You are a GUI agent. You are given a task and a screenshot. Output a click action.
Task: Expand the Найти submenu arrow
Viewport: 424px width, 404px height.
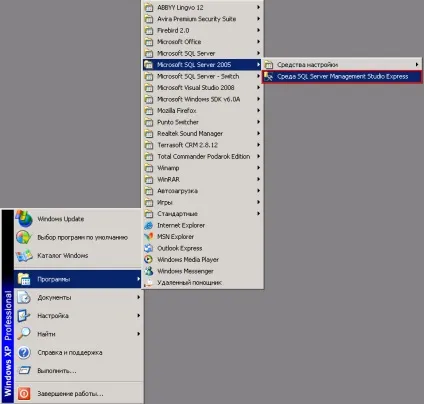click(x=138, y=333)
